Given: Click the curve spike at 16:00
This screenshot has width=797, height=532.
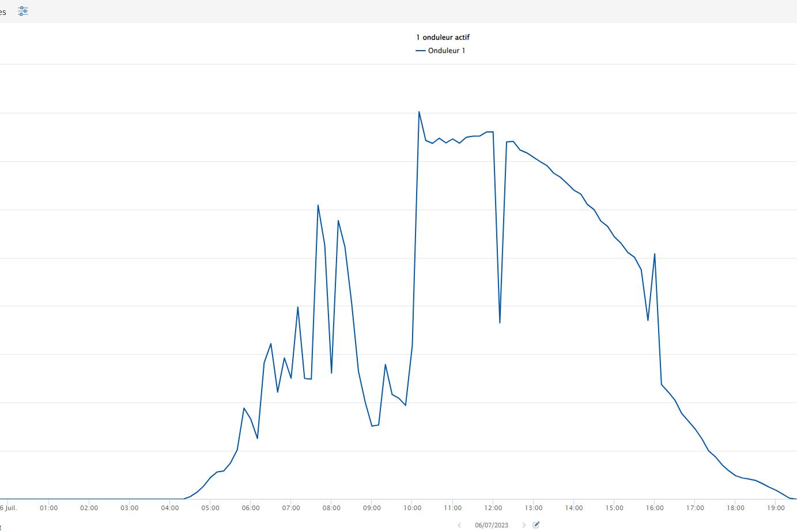Looking at the screenshot, I should click(655, 254).
